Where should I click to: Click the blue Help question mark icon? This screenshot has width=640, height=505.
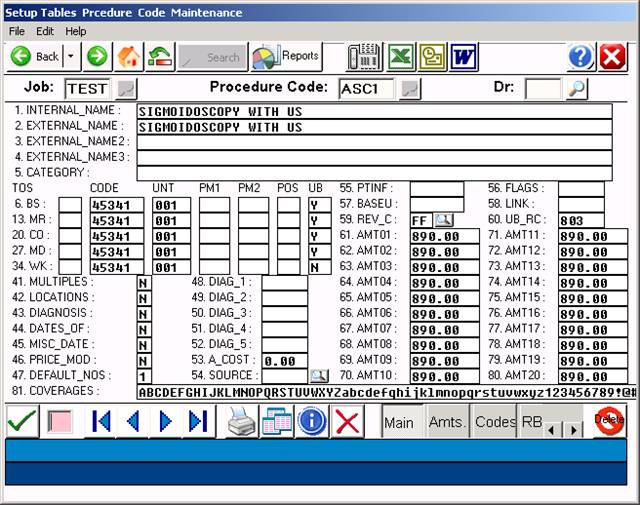click(x=581, y=57)
